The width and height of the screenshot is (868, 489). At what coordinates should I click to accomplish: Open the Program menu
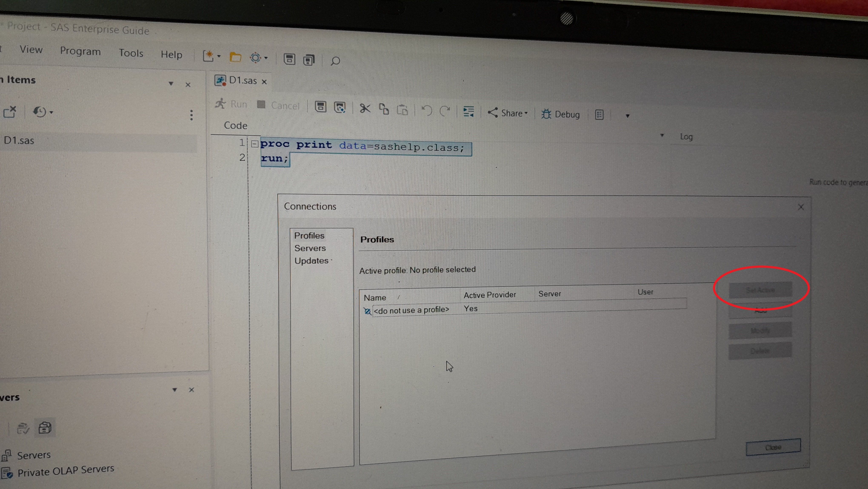pos(80,51)
